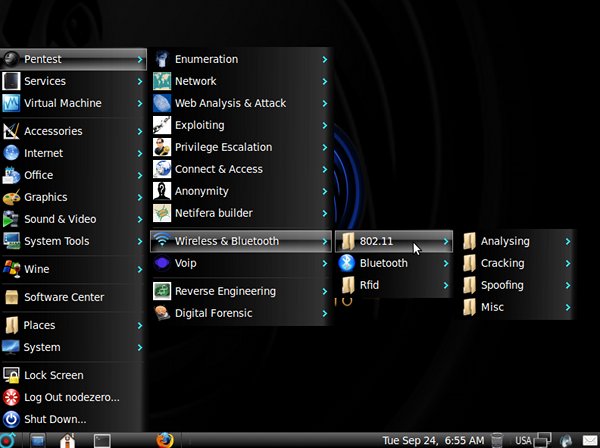Screen dimensions: 600x448
Task: Click the Rfid folder icon
Action: [348, 285]
